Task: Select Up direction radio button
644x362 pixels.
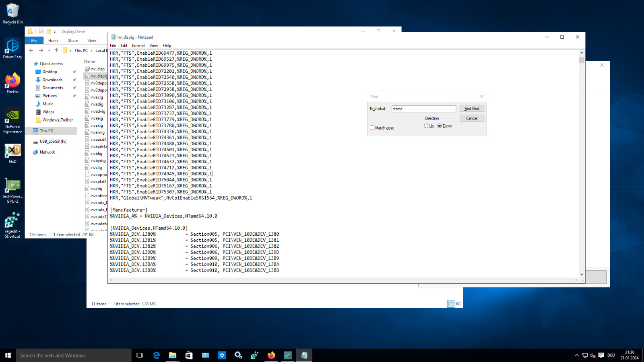Action: pos(426,126)
